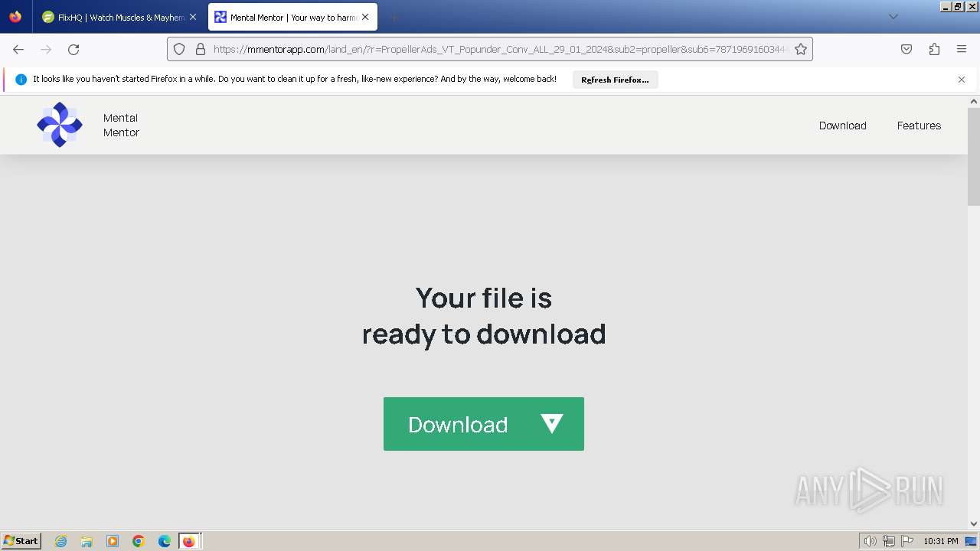The width and height of the screenshot is (980, 551).
Task: Open Extensions puzzle icon
Action: 934,49
